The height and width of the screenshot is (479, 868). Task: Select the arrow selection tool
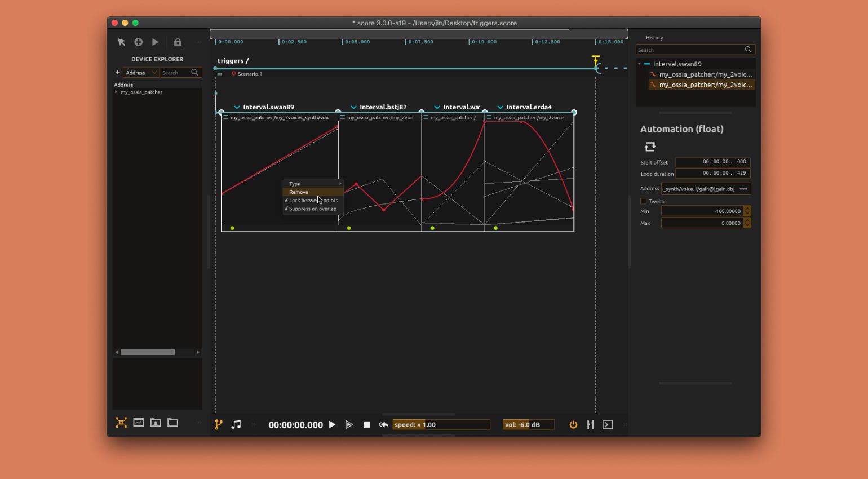click(121, 42)
